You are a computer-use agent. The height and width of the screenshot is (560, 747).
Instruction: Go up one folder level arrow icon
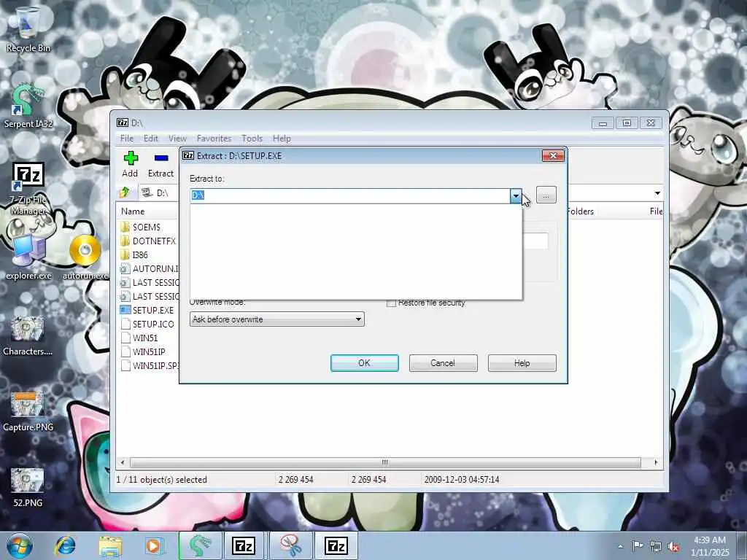125,192
